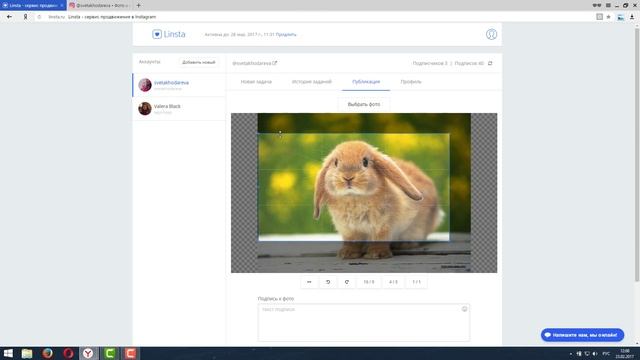Click the rotate left crop icon

328,282
